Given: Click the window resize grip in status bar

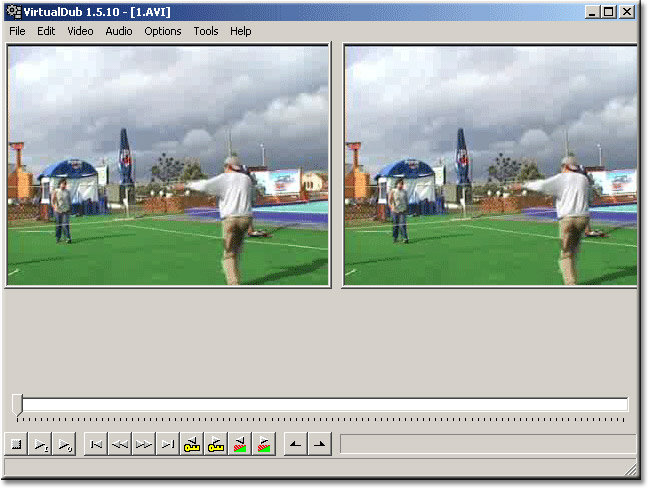Looking at the screenshot, I should 631,470.
